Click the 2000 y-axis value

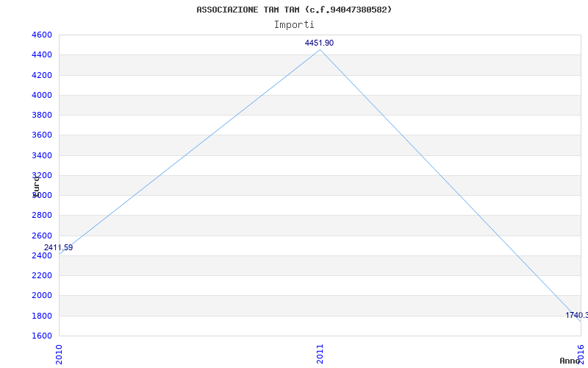click(42, 296)
